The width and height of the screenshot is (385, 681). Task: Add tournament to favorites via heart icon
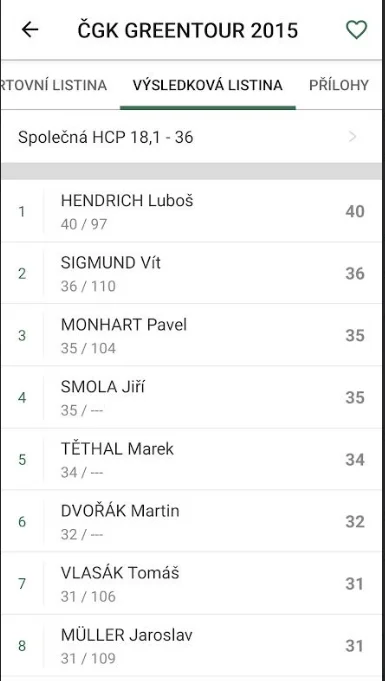(356, 30)
